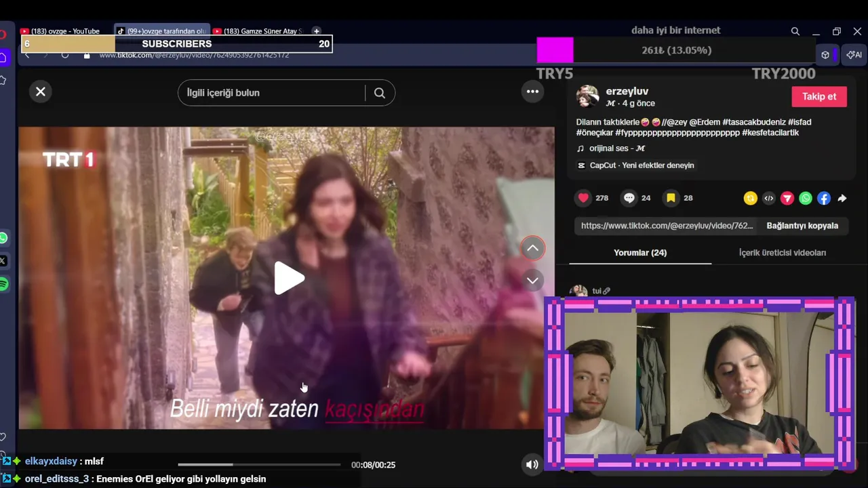Close the TikTok video viewer with X
The height and width of the screenshot is (488, 868).
tap(41, 91)
